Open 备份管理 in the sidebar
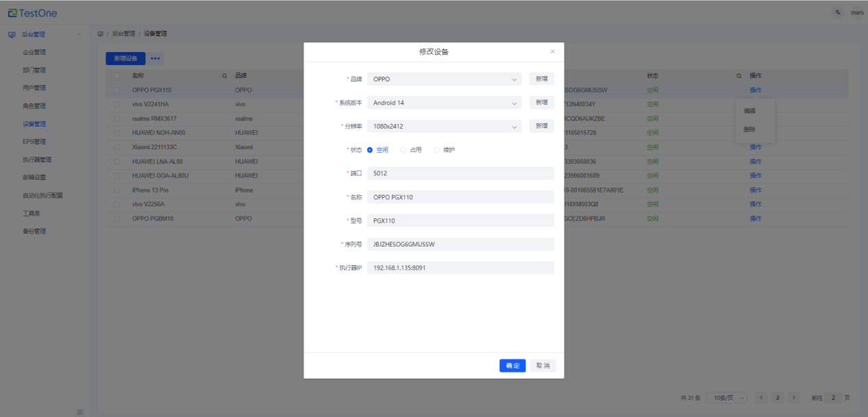The image size is (868, 417). click(x=34, y=231)
